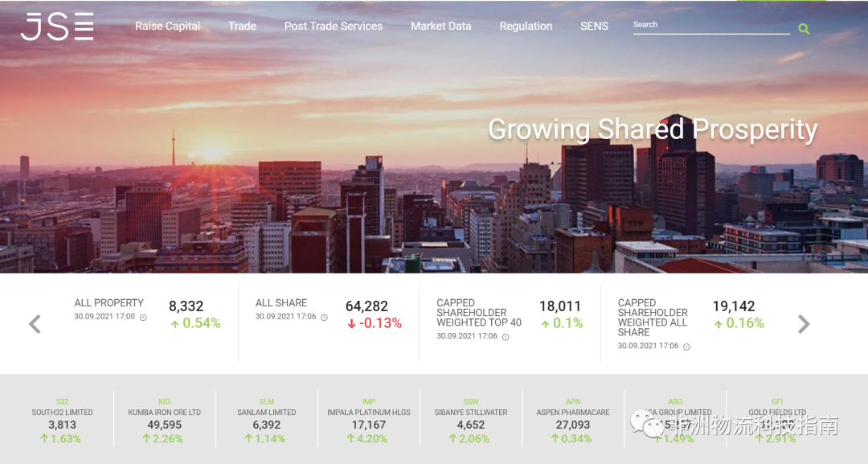Open the Trade menu
The image size is (868, 464).
click(243, 26)
